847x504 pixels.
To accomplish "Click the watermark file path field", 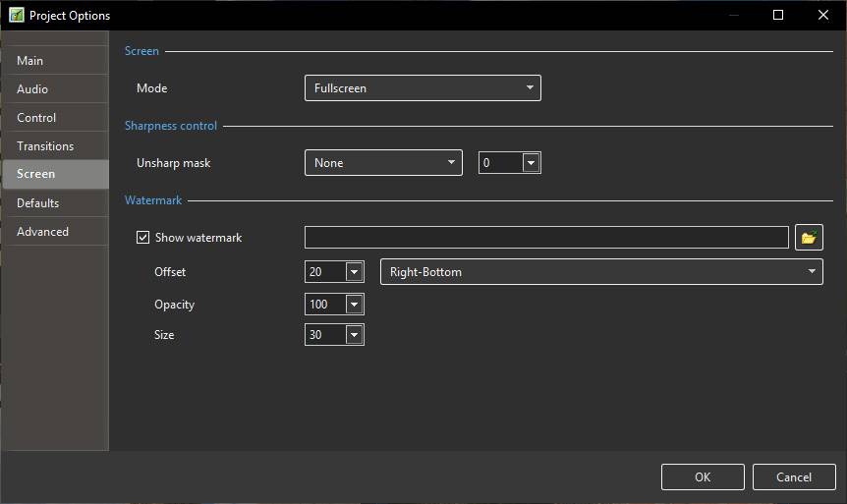I will click(546, 237).
